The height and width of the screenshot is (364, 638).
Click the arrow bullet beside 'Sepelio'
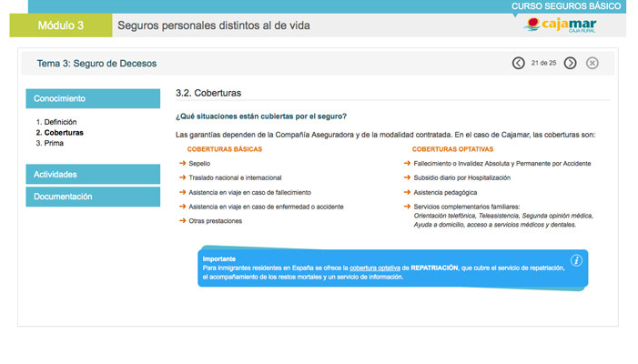pos(182,163)
